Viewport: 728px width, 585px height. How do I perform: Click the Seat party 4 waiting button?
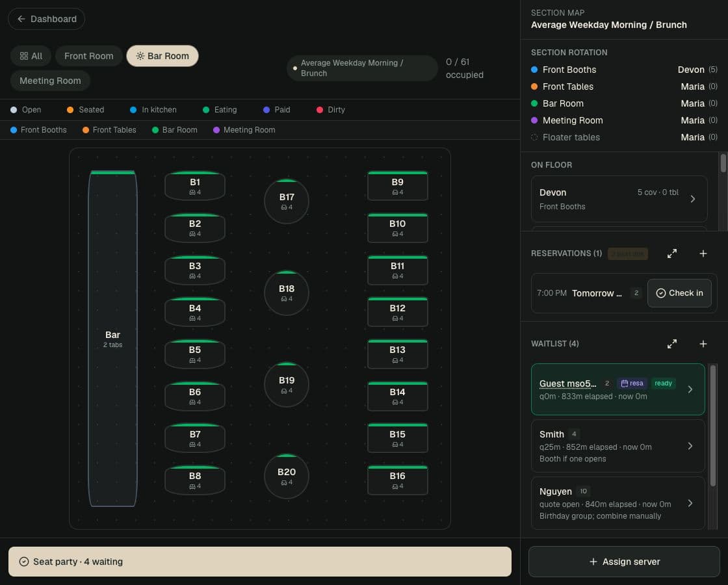point(260,562)
